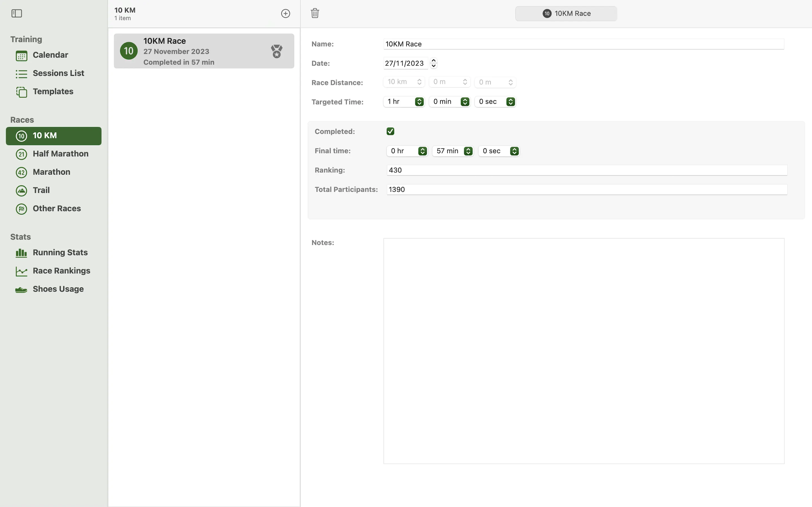The width and height of the screenshot is (812, 507).
Task: Uncheck the Completed checkbox
Action: [390, 132]
